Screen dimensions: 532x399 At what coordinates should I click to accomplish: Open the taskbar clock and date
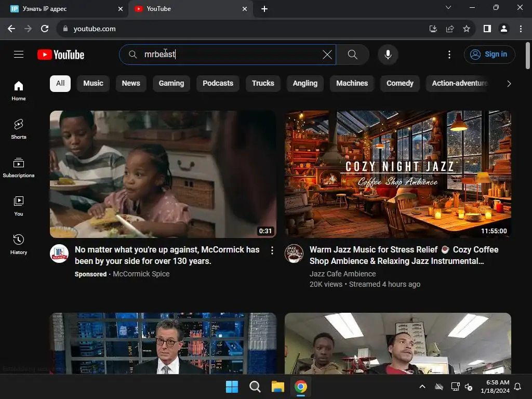point(495,387)
